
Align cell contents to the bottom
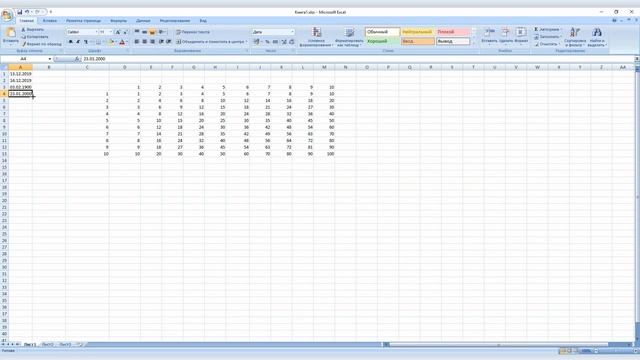tap(152, 32)
